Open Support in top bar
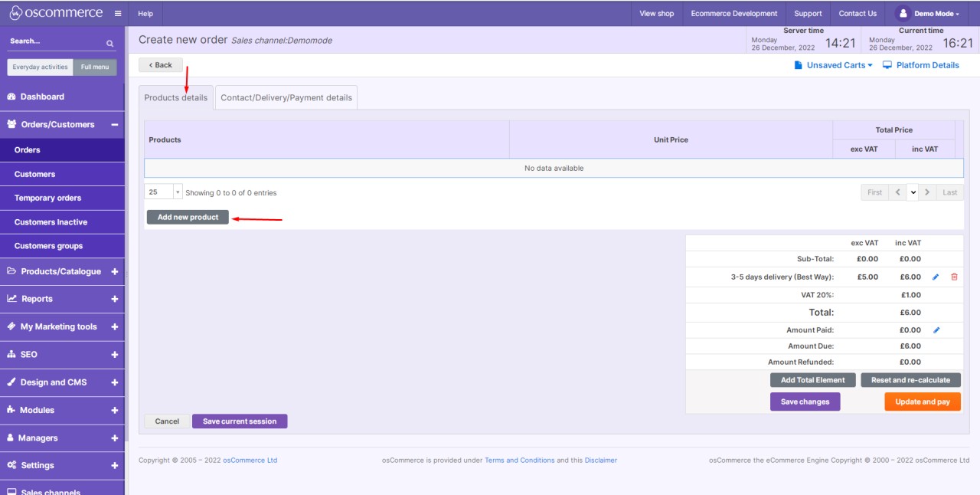Screen dimensions: 980x495 (x=808, y=13)
